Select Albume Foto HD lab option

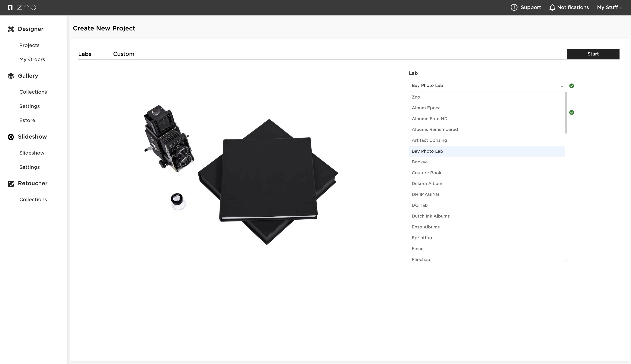(x=487, y=119)
